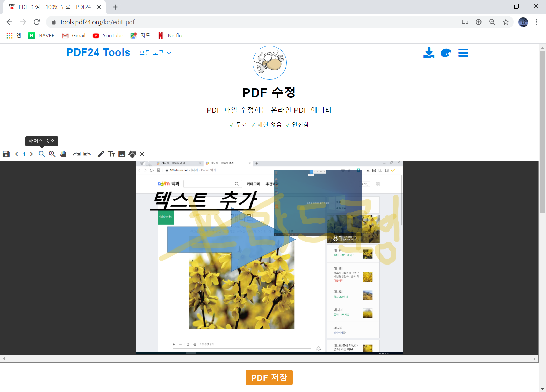Image resolution: width=546 pixels, height=392 pixels.
Task: Open the PDF24 Tools home link
Action: 98,52
